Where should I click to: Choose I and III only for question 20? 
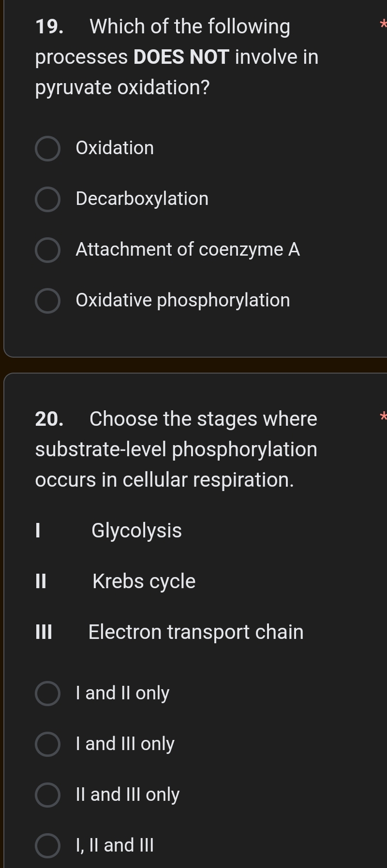(x=47, y=744)
